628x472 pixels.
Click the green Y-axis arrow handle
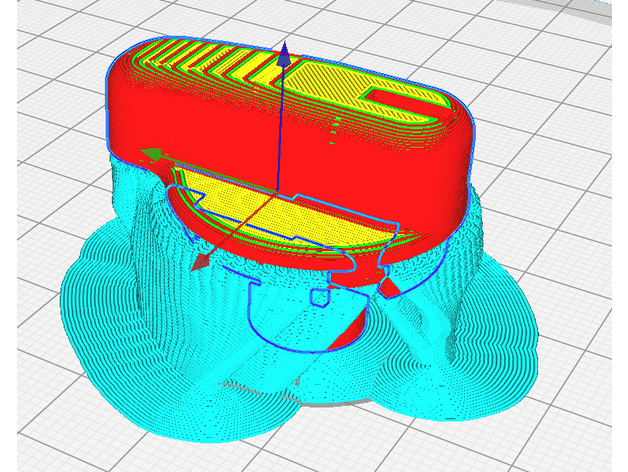click(151, 154)
